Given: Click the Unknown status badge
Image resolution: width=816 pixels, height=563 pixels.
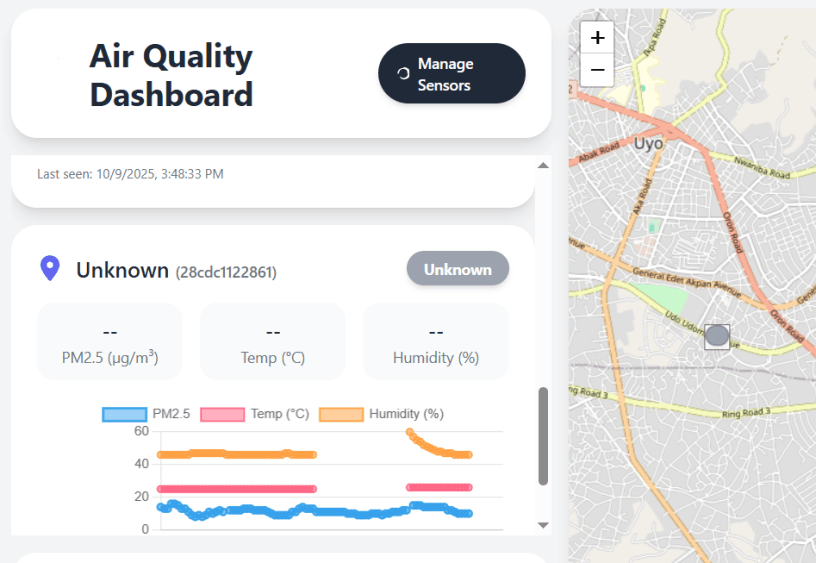Looking at the screenshot, I should [x=457, y=269].
